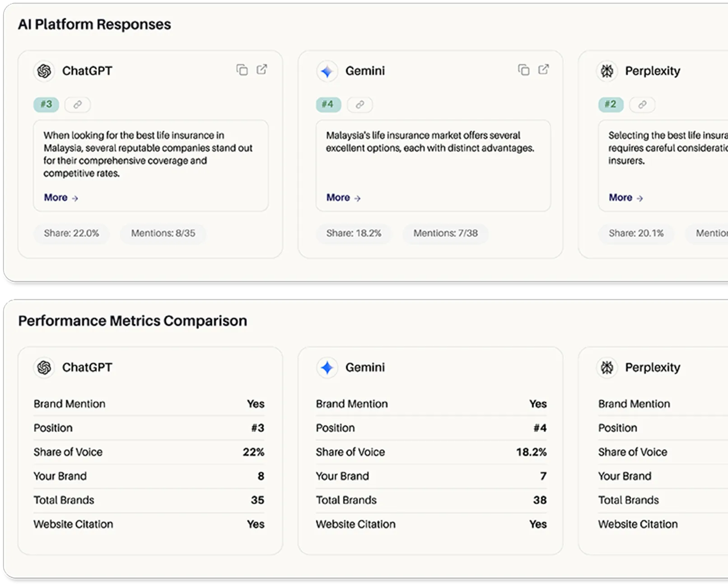Click the #3 rank badge on ChatGPT card
Viewport: 728px width, 586px height.
pyautogui.click(x=46, y=104)
